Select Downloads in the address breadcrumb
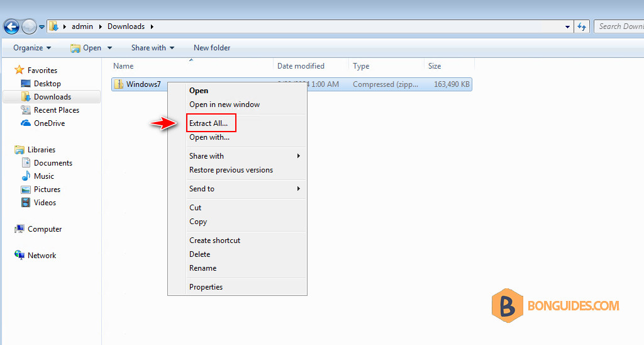The height and width of the screenshot is (345, 644). (x=126, y=26)
